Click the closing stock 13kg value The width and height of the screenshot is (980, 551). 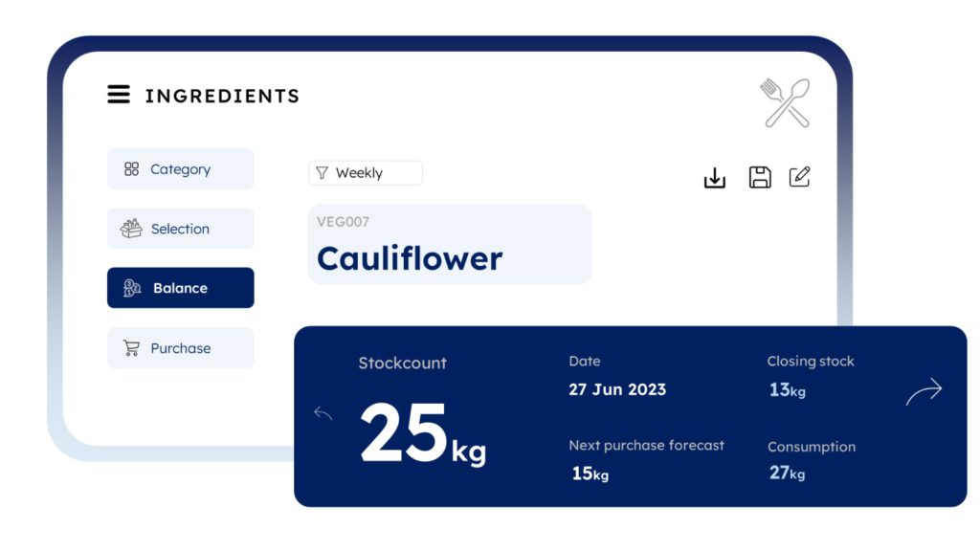pyautogui.click(x=788, y=390)
